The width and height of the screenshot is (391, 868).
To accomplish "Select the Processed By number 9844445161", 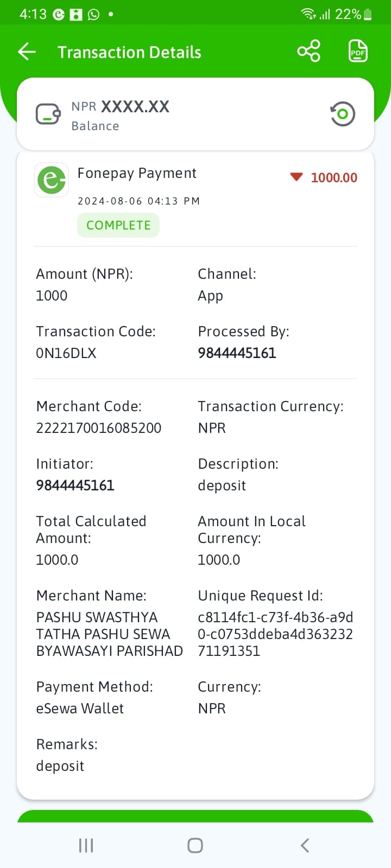I will pyautogui.click(x=237, y=353).
